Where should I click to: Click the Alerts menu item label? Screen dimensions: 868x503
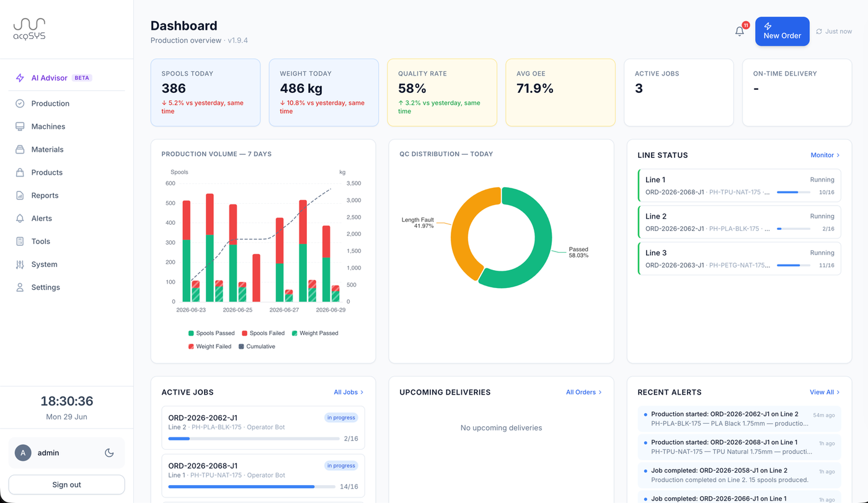42,218
